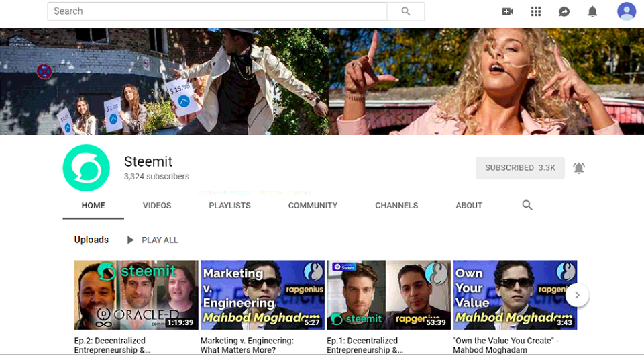Click the search magnifier button in top bar
The height and width of the screenshot is (356, 644).
pyautogui.click(x=406, y=11)
